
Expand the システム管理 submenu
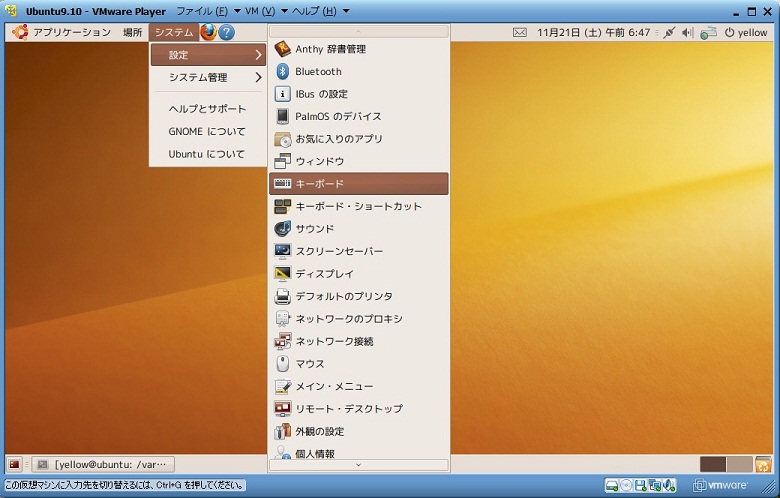pyautogui.click(x=208, y=77)
